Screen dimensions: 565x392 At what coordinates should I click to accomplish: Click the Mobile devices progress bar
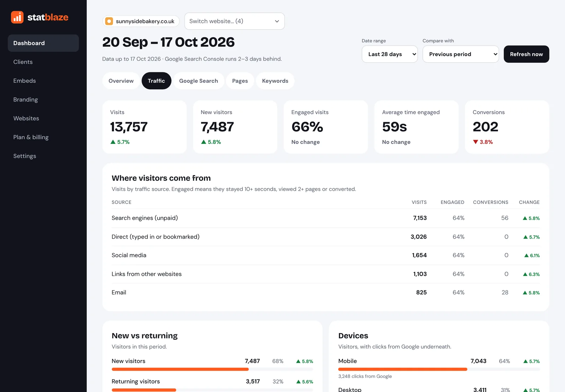[x=439, y=369]
